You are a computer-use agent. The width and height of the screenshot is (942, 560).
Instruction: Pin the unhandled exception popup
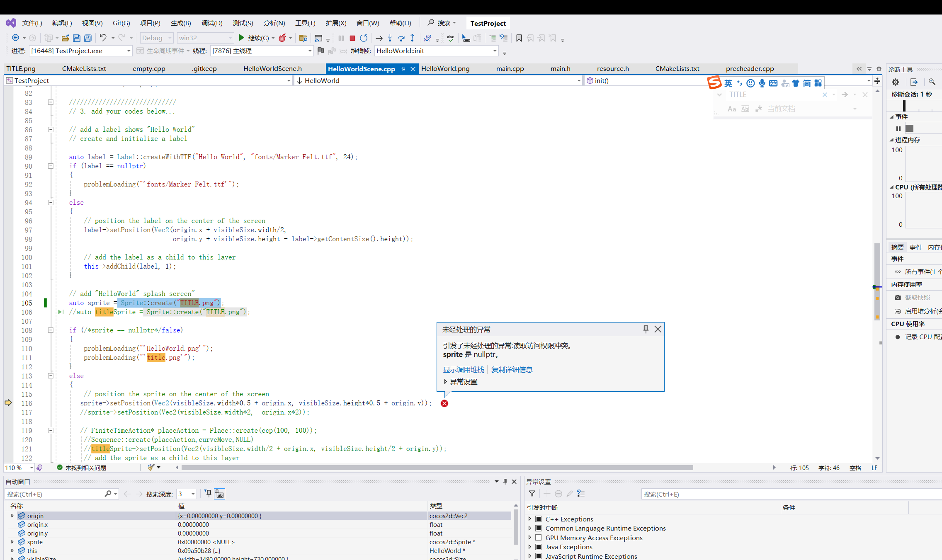[x=646, y=329]
